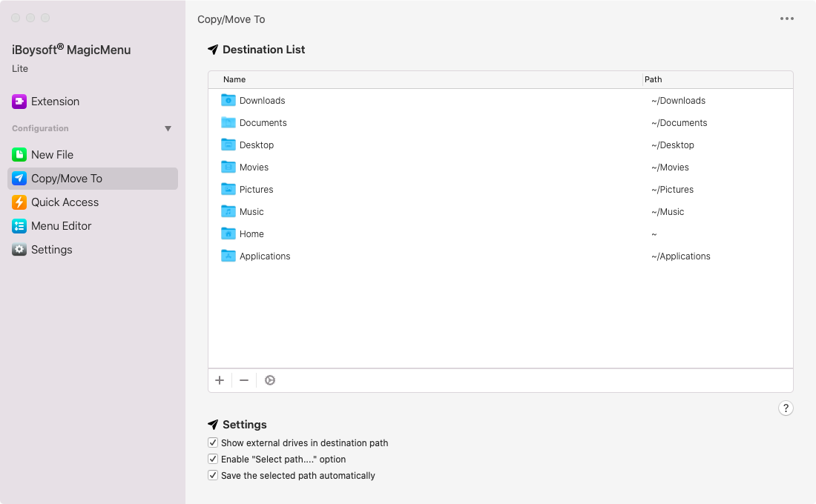Screen dimensions: 816x504
Task: Open the Menu Editor section
Action: [93, 226]
